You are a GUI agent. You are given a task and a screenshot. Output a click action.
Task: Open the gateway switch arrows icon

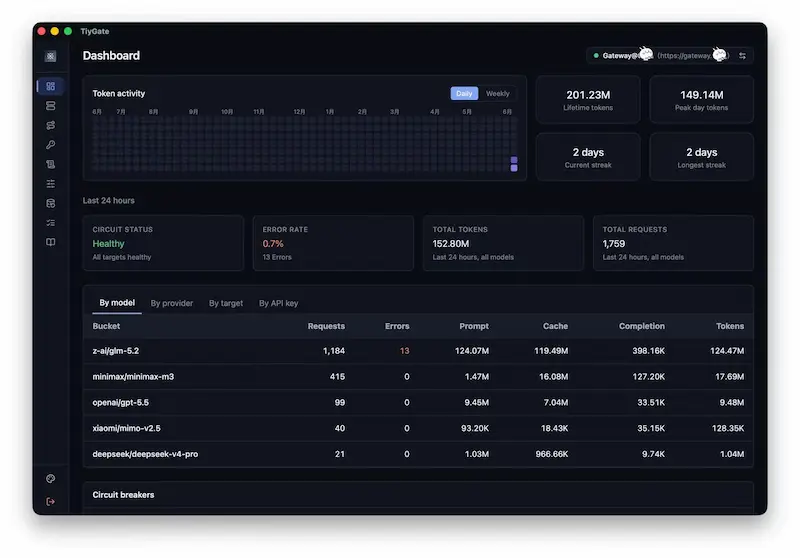742,56
